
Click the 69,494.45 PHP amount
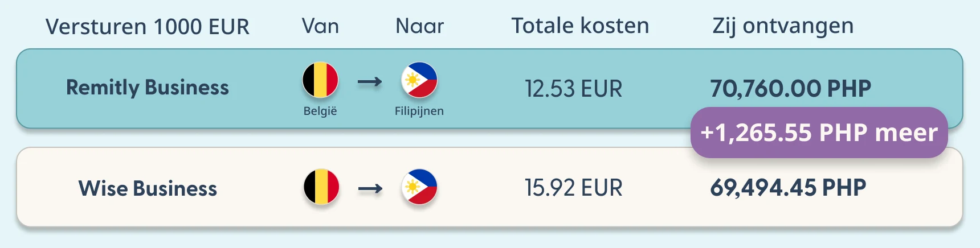pos(788,188)
